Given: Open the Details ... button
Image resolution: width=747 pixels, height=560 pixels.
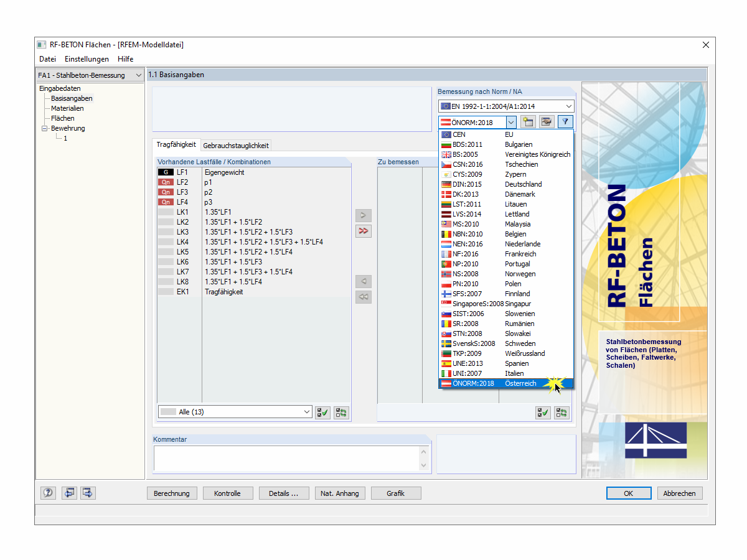Looking at the screenshot, I should 284,493.
